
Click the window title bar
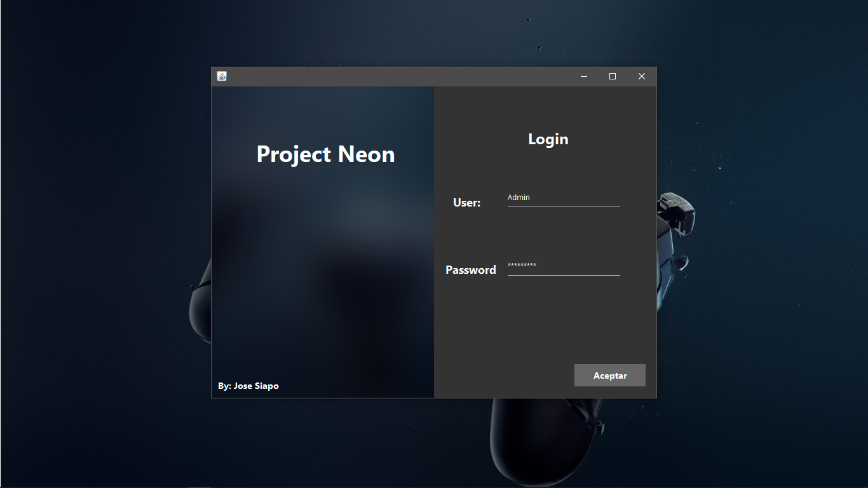tap(413, 76)
